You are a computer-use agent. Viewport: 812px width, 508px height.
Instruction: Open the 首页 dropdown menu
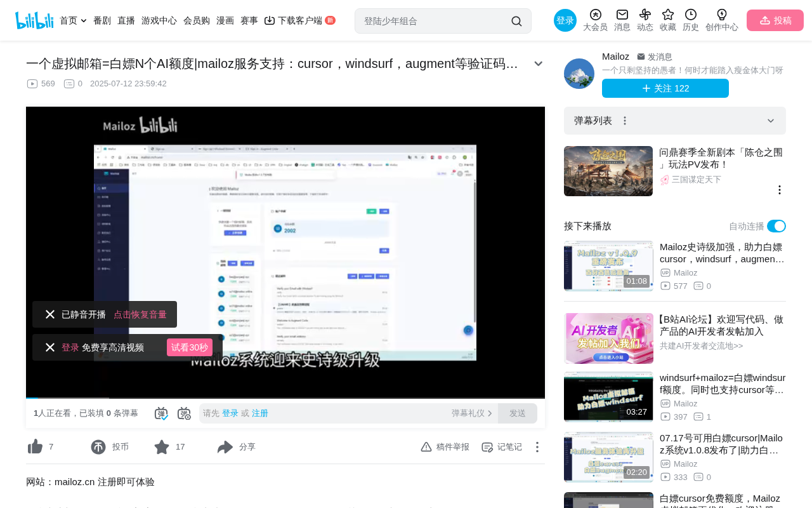click(73, 20)
